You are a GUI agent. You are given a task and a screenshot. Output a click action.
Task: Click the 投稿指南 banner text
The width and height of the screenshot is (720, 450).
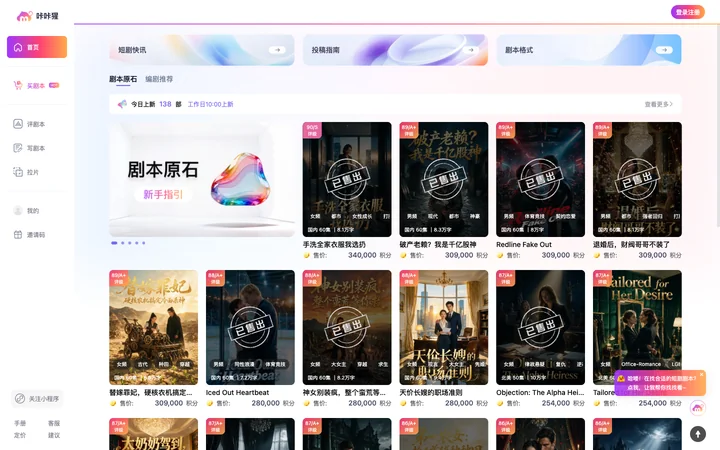[x=326, y=50]
